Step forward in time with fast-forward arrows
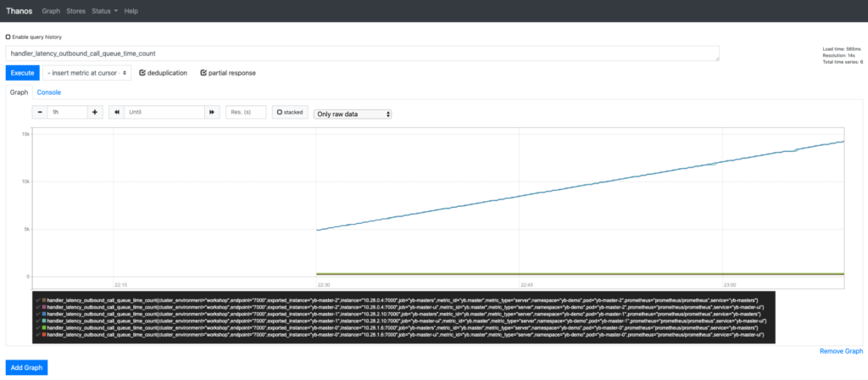 click(212, 112)
